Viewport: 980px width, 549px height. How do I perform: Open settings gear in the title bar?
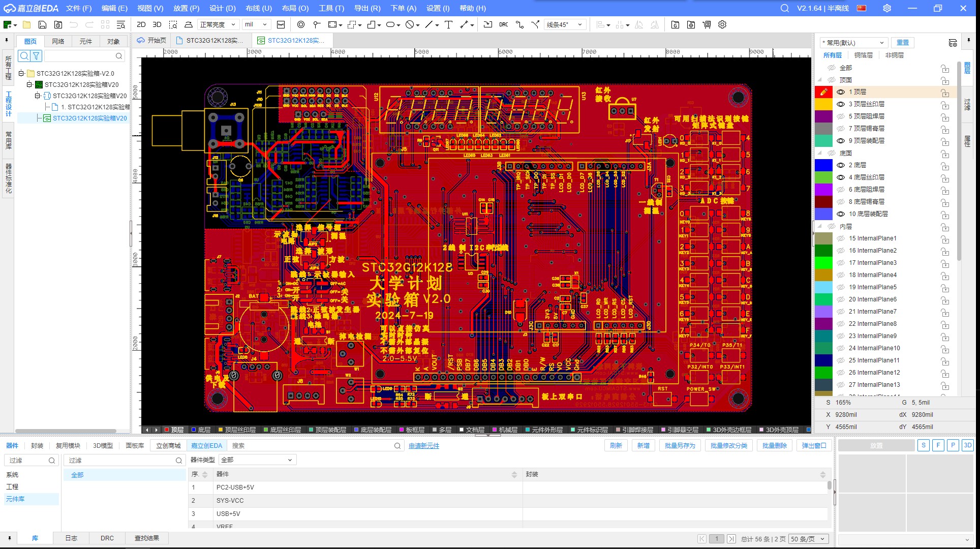[x=887, y=8]
